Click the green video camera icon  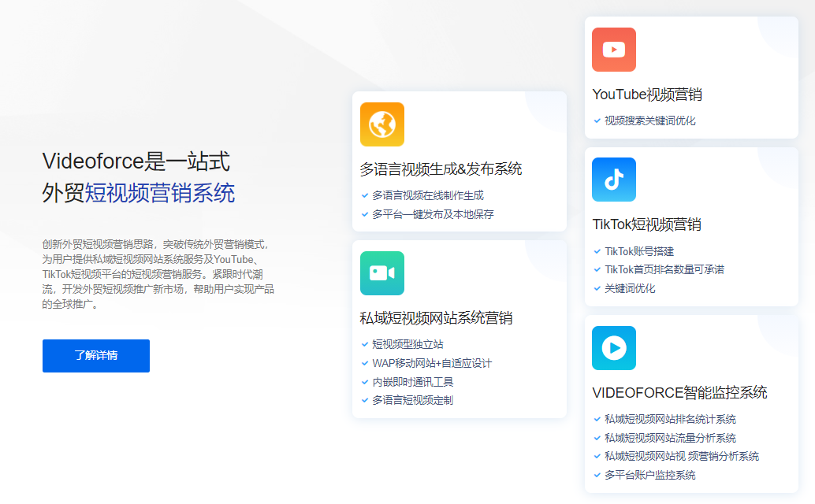click(382, 273)
